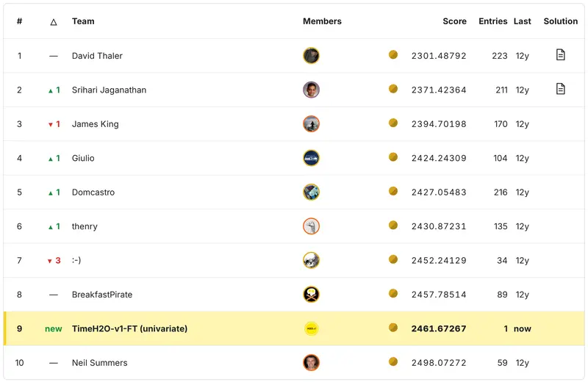Image resolution: width=588 pixels, height=382 pixels.
Task: Open Srihari Jaganathan's solution document icon
Action: pos(560,89)
